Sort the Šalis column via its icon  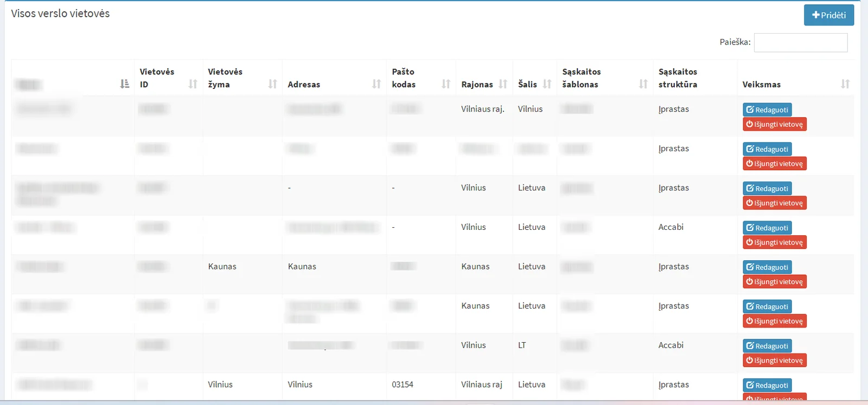[547, 84]
